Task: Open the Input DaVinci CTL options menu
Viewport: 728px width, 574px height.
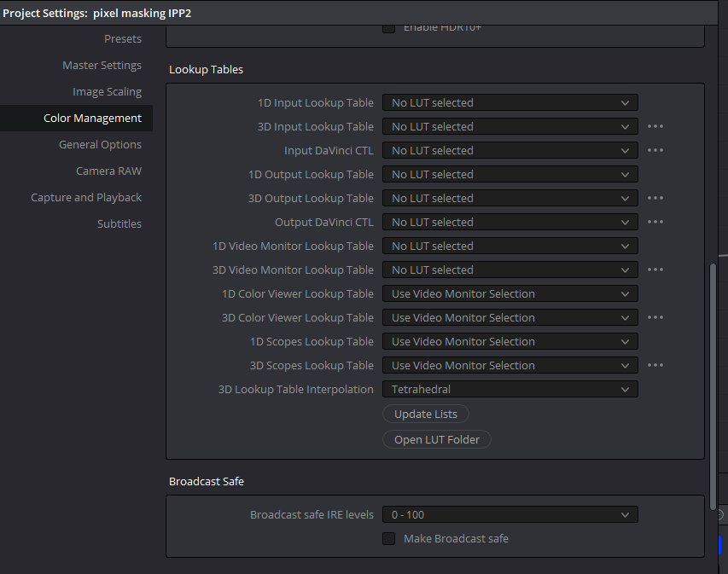Action: point(655,150)
